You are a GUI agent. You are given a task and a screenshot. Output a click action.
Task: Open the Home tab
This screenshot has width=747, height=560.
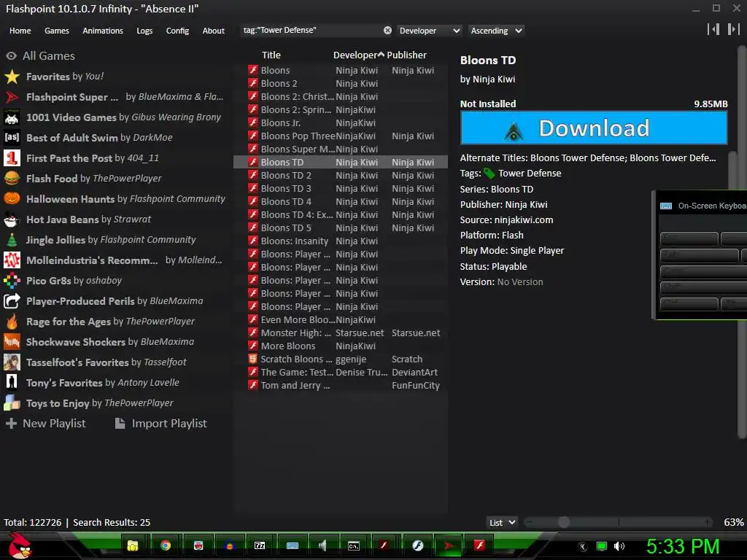(x=20, y=31)
